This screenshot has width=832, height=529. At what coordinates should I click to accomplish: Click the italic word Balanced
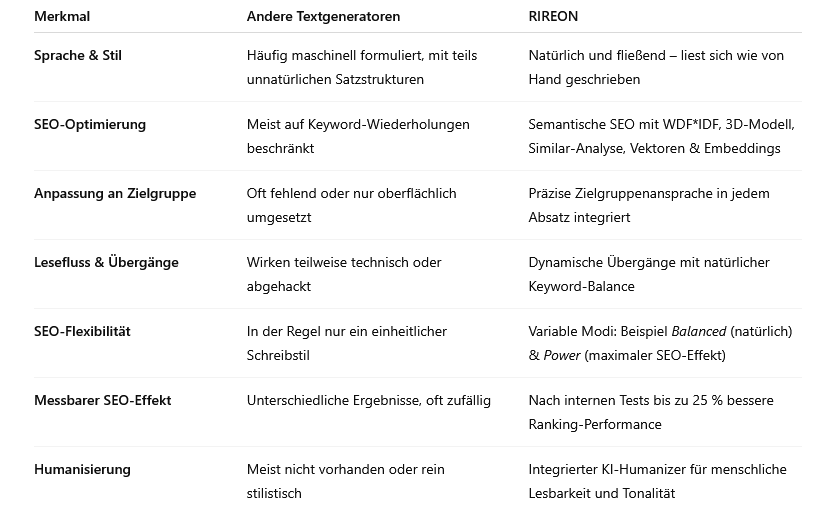698,331
